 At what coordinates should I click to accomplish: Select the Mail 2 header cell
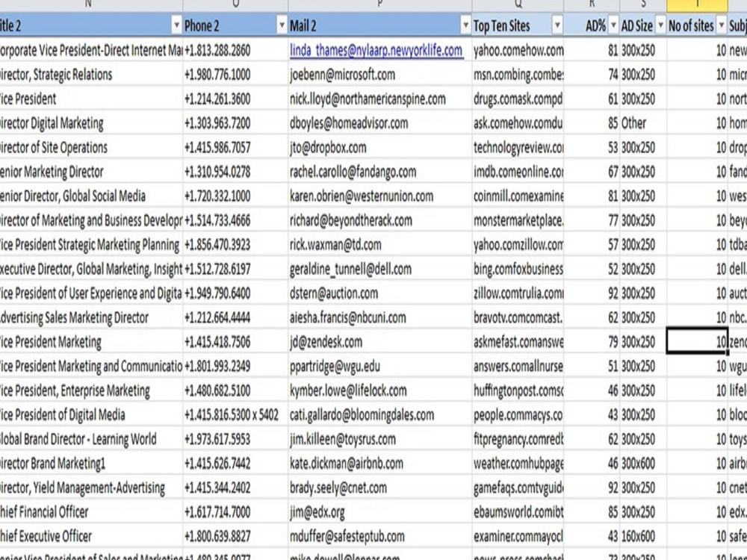click(x=379, y=25)
